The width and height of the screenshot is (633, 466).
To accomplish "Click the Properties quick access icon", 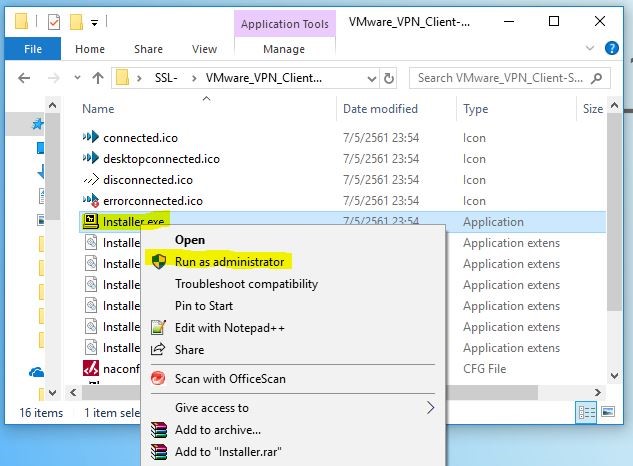I will coord(54,22).
